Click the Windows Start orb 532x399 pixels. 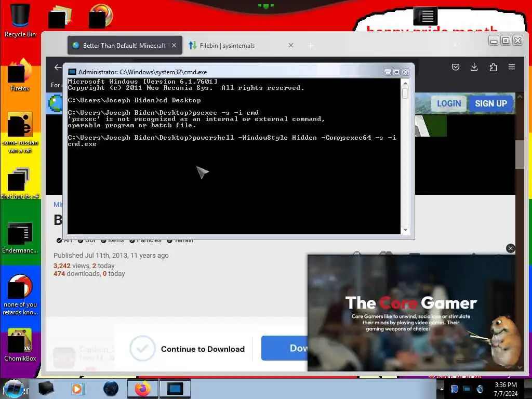point(14,389)
